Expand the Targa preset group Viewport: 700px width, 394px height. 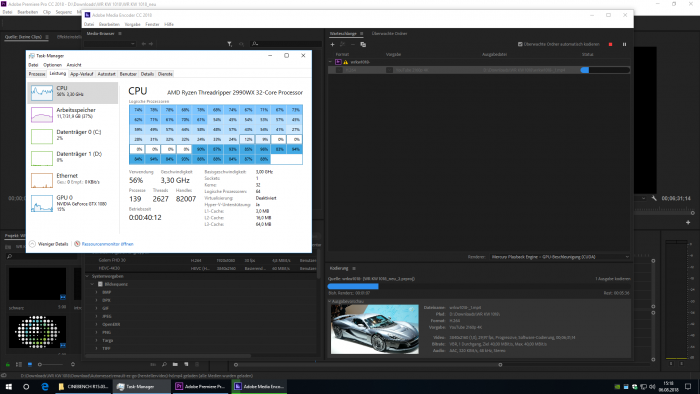pyautogui.click(x=97, y=340)
